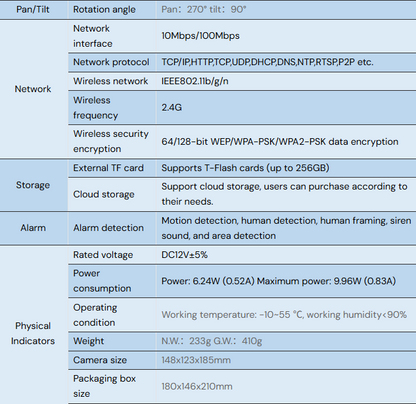This screenshot has height=404, width=416.
Task: Select the IEEE802.11b/g/n value
Action: tap(195, 81)
